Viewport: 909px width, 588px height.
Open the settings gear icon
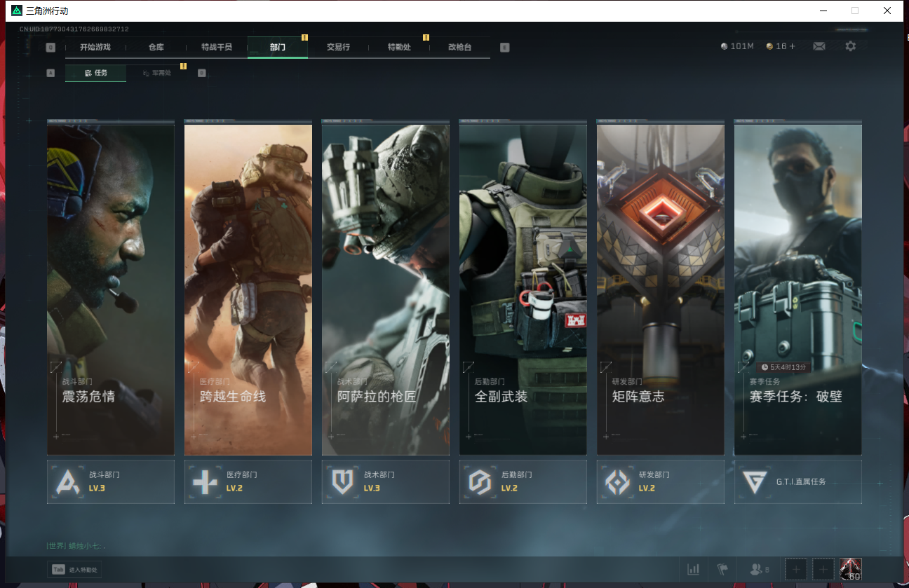(850, 46)
